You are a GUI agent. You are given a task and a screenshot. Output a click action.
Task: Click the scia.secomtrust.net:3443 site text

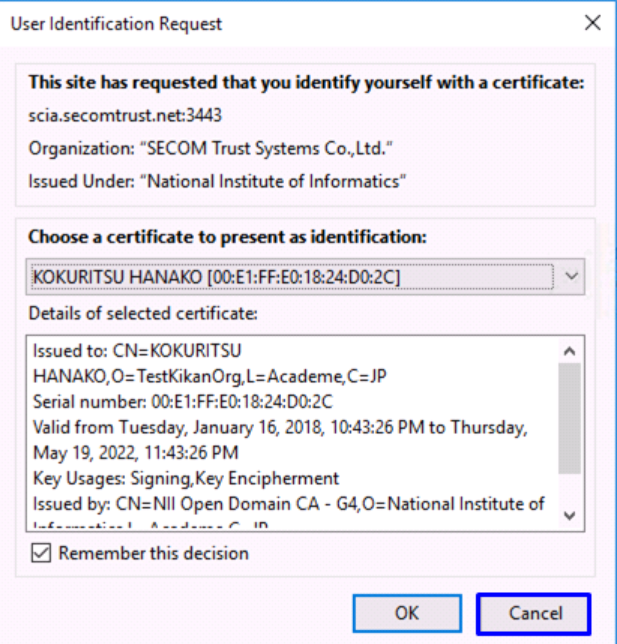125,115
